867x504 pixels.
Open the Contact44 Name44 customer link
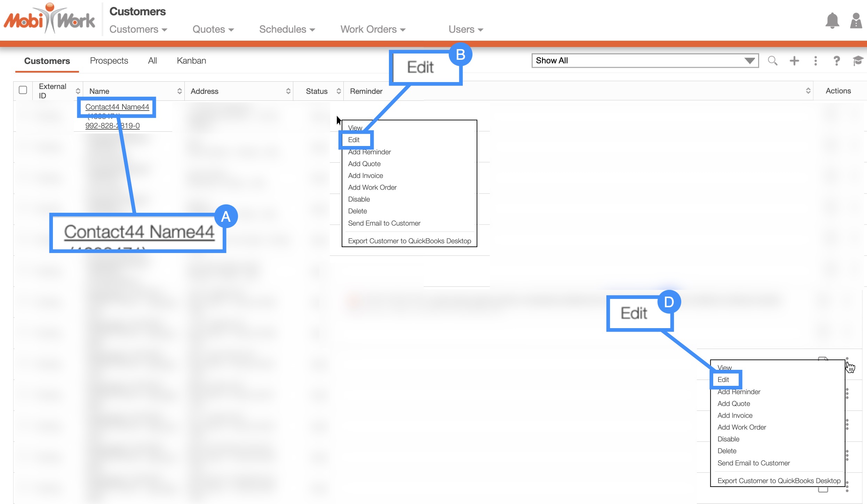(x=117, y=107)
